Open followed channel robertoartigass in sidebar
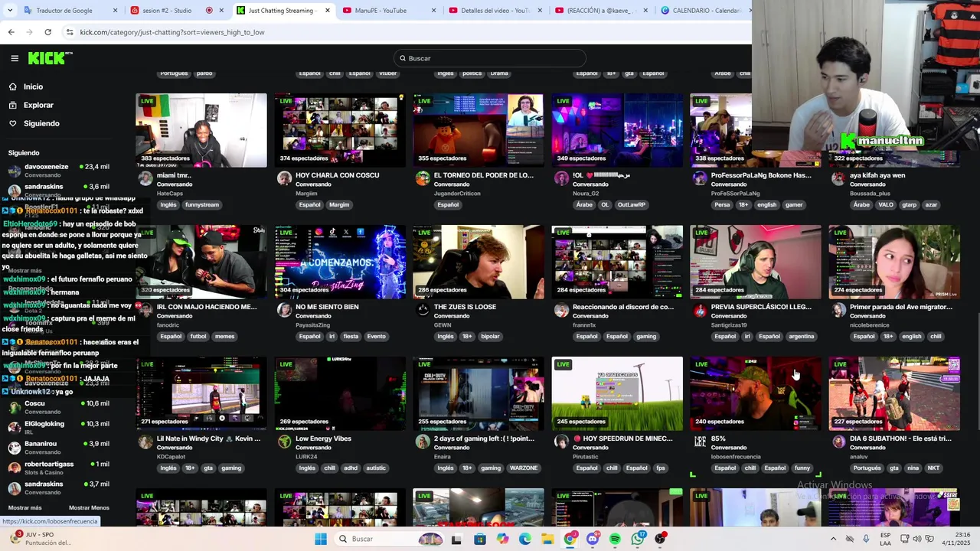 click(59, 468)
